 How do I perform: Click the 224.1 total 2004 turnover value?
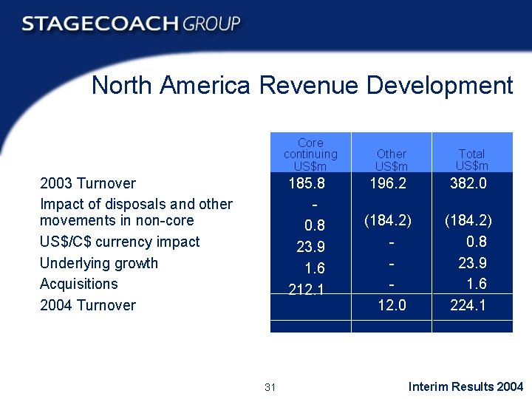pyautogui.click(x=468, y=305)
